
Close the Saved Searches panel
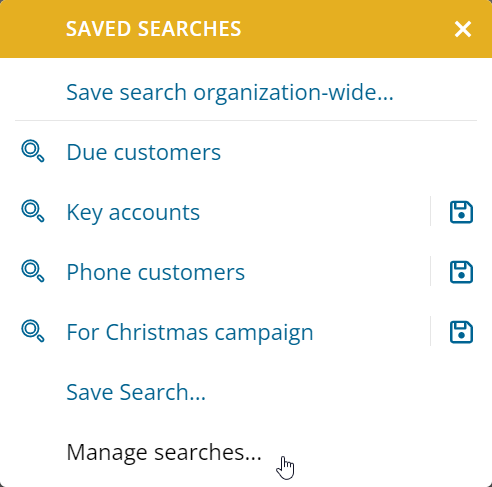point(463,29)
